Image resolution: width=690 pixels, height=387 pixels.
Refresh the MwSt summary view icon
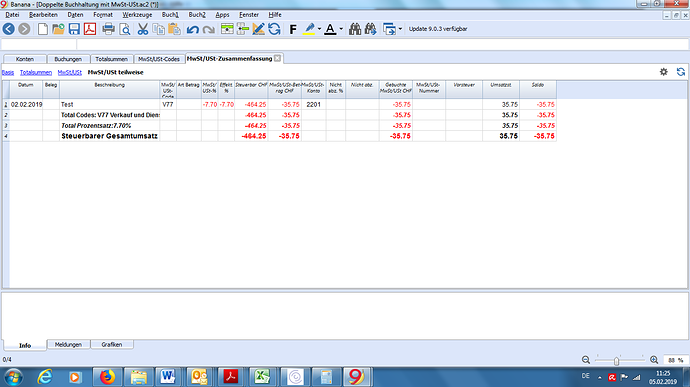[x=681, y=72]
